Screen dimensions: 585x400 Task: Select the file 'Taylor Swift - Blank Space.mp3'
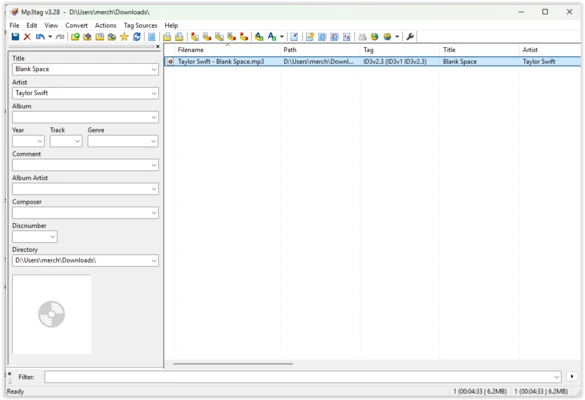tap(221, 62)
